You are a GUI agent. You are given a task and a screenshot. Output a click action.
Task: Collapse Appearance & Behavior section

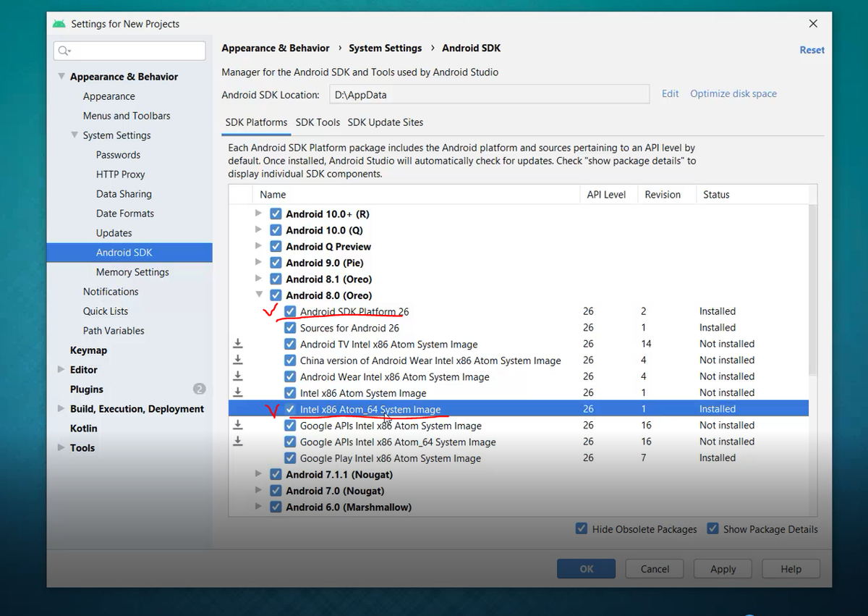click(61, 76)
